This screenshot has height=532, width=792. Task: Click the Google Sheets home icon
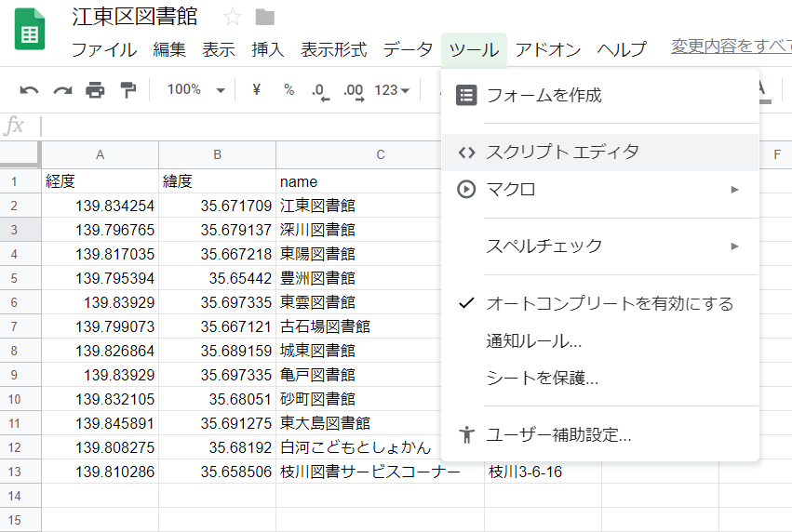(x=30, y=29)
